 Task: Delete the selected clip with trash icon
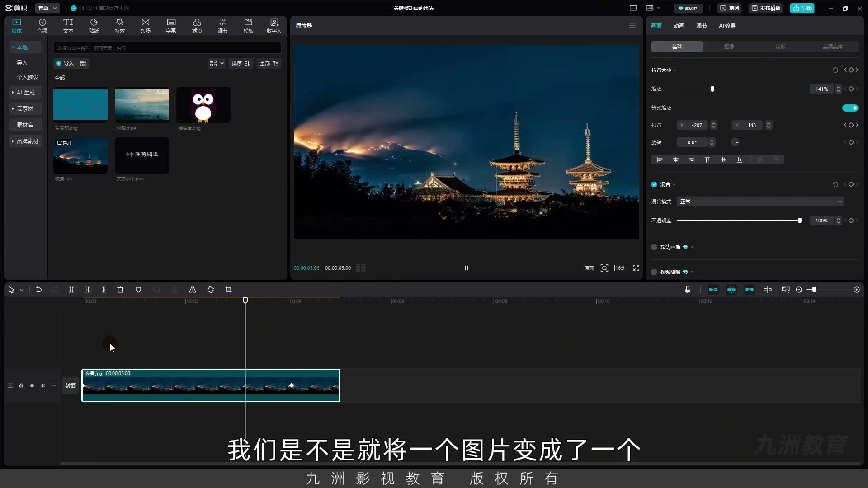[x=120, y=290]
